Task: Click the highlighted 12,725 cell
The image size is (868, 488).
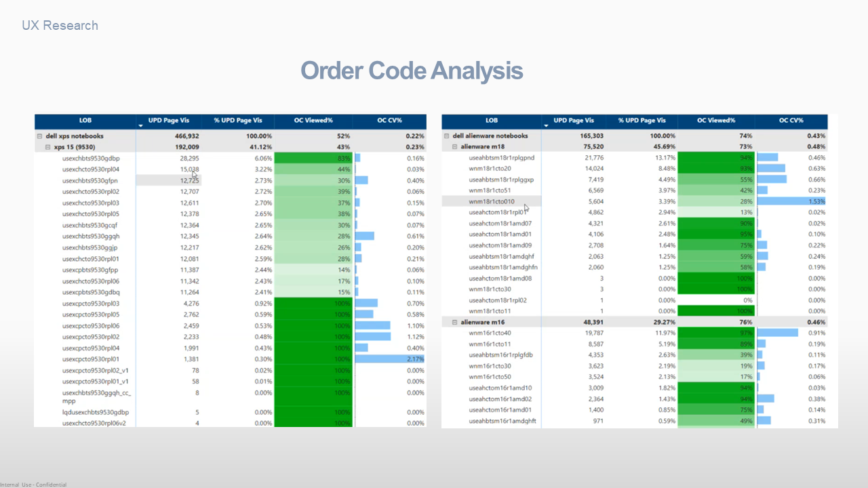Action: [x=169, y=180]
